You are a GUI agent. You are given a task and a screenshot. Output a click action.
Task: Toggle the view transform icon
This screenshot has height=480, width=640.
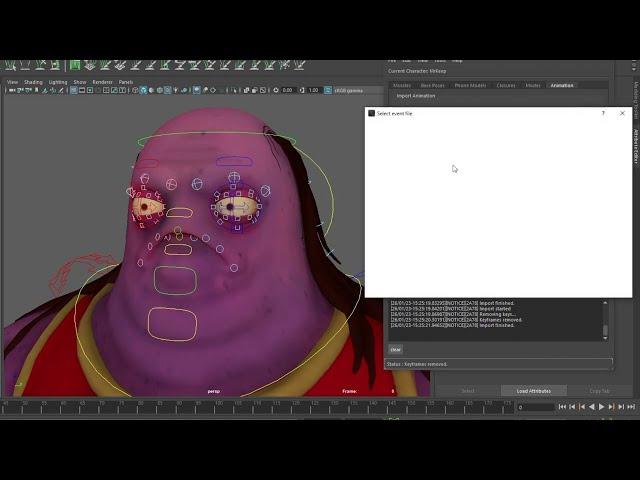tap(329, 90)
